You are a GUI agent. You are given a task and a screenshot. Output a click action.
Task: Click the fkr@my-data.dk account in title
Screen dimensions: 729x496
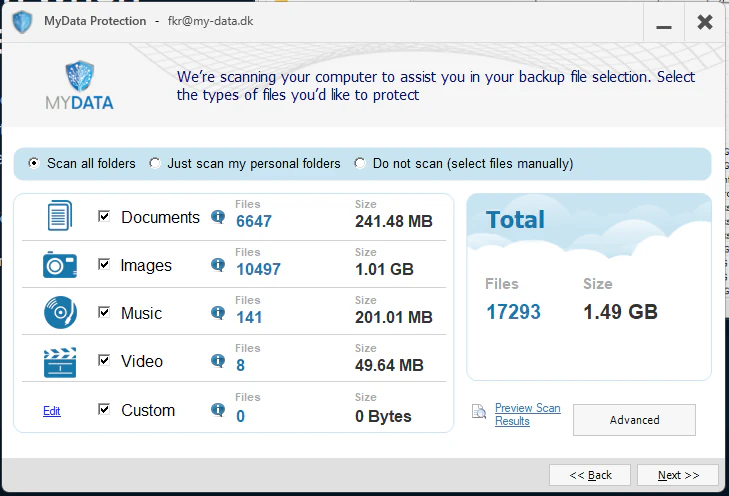click(x=211, y=21)
